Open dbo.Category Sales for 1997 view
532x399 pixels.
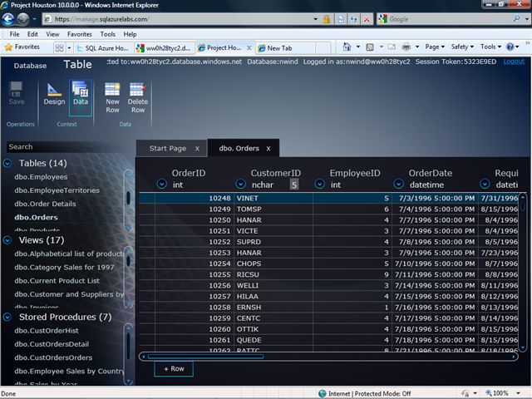[x=64, y=268]
